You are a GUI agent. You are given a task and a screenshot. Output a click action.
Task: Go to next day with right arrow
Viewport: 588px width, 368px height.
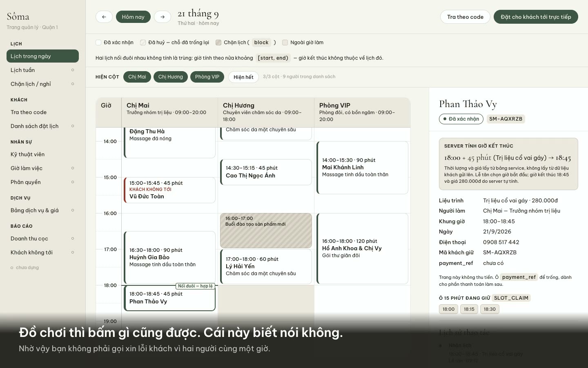(163, 17)
